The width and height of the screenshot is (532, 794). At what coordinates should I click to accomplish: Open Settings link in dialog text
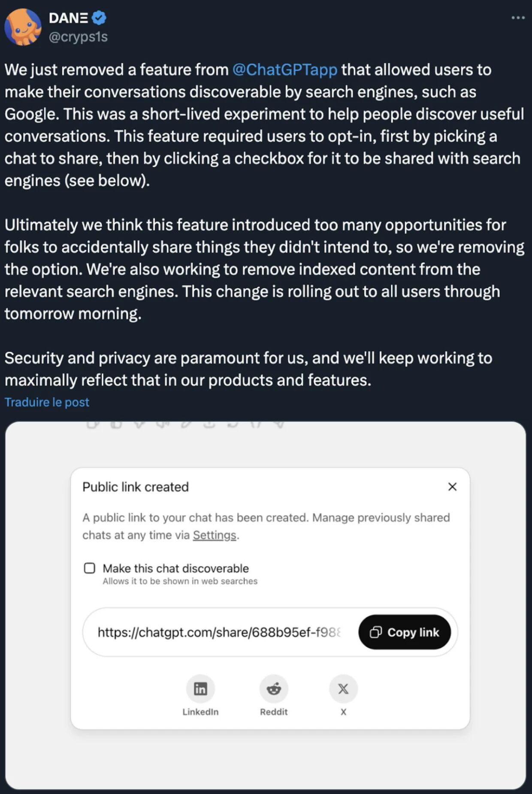pos(215,535)
